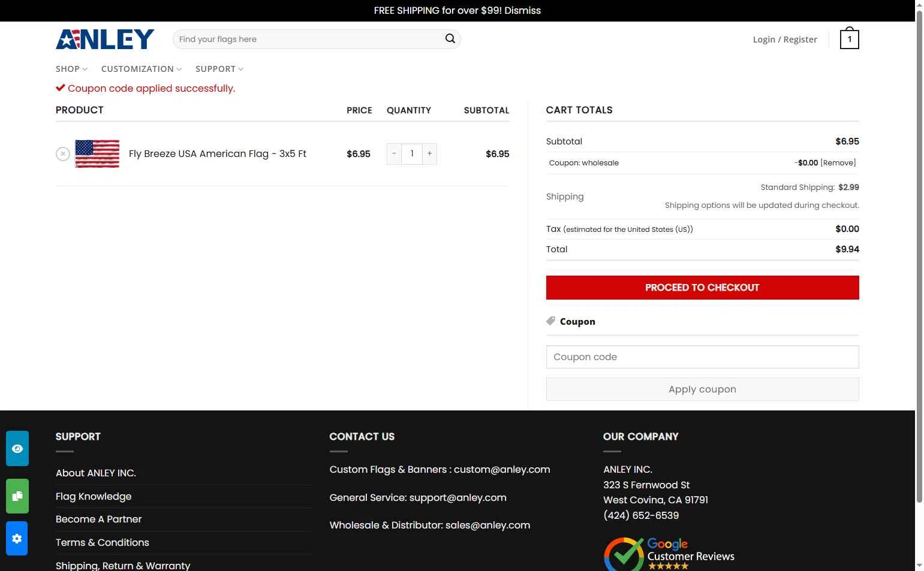Open Become A Partner link
This screenshot has height=571, width=924.
tap(99, 519)
